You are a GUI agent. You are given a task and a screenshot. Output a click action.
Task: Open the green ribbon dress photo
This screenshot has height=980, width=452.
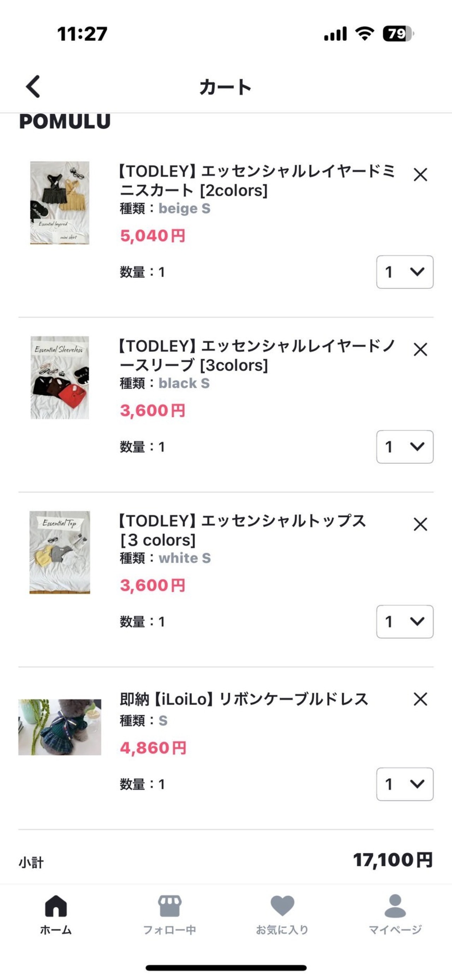pyautogui.click(x=60, y=727)
